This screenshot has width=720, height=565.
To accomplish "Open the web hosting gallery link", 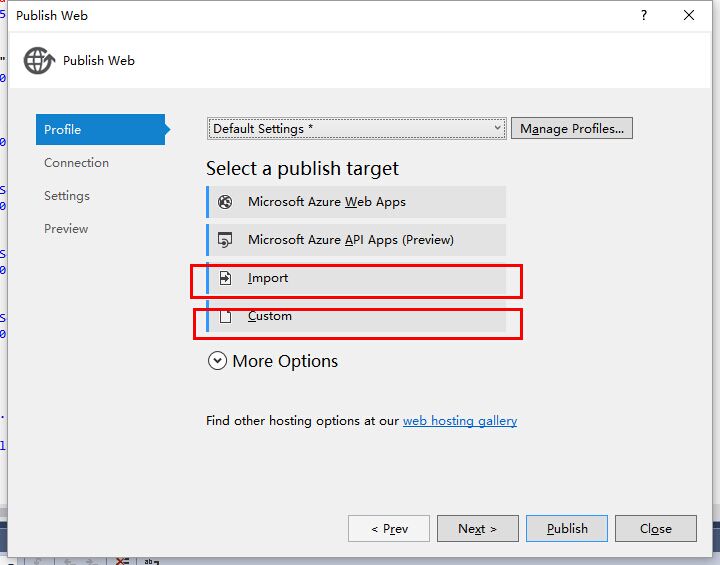I will [x=460, y=421].
